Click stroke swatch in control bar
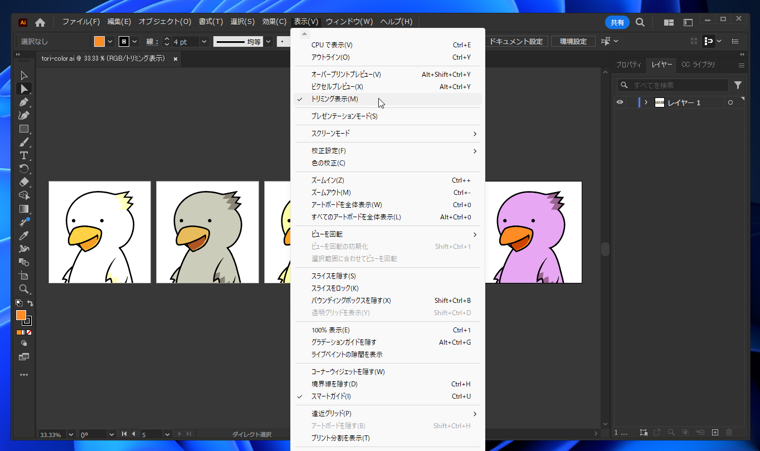This screenshot has height=451, width=760. point(124,42)
